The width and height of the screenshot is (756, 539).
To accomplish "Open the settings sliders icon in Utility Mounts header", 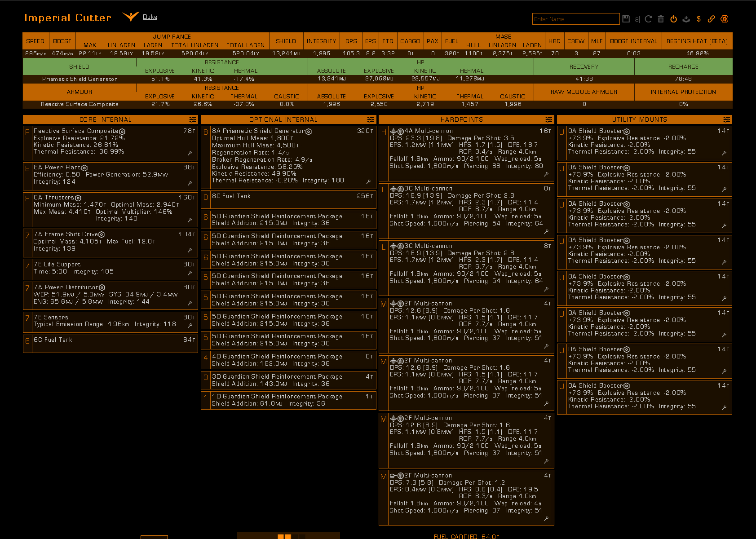I will point(727,119).
